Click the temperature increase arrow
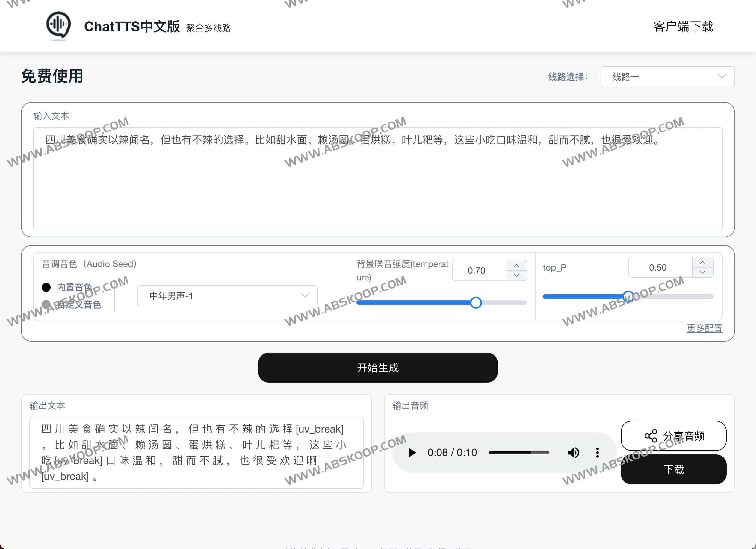This screenshot has width=756, height=549. 516,265
